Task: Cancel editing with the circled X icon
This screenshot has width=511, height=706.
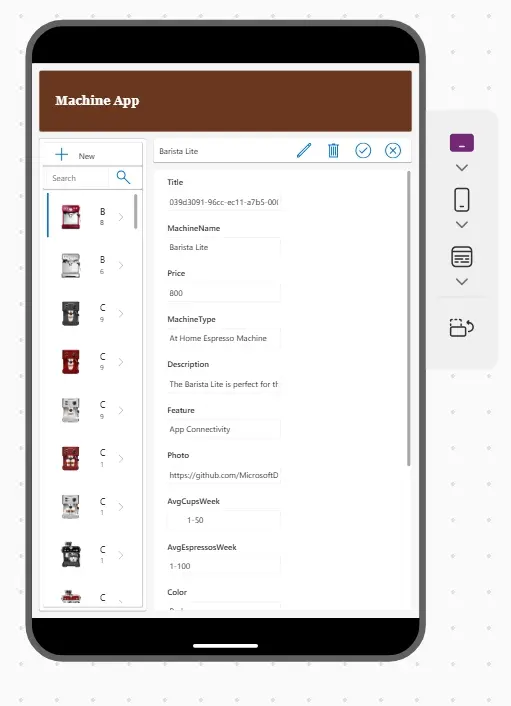Action: [x=393, y=150]
